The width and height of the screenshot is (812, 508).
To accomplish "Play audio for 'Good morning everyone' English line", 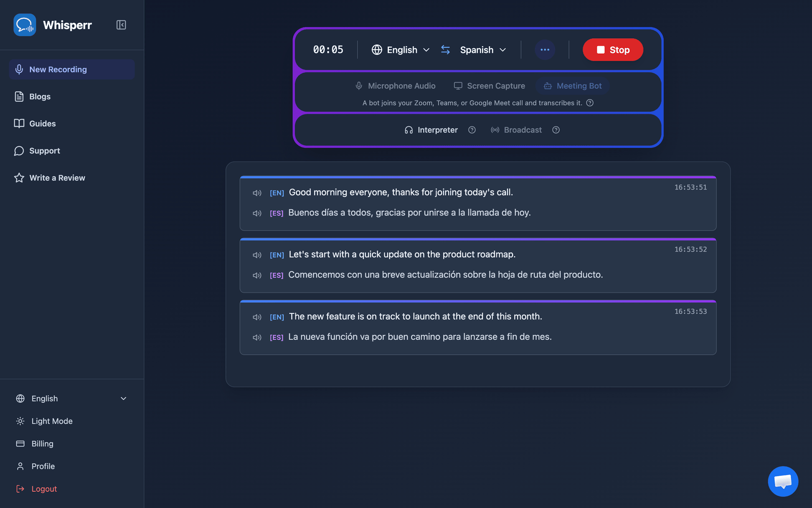I will 257,193.
